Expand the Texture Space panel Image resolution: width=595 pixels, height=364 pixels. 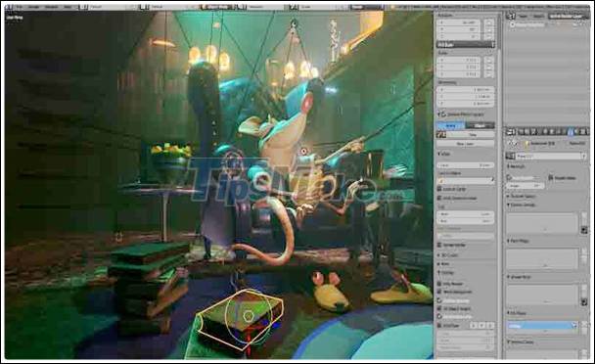pyautogui.click(x=522, y=196)
